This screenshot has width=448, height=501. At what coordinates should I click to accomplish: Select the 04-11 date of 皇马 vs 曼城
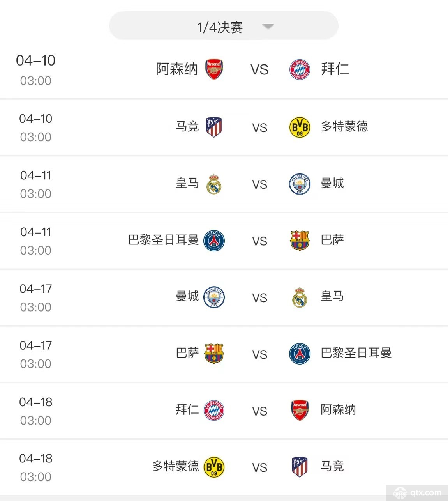pyautogui.click(x=36, y=175)
